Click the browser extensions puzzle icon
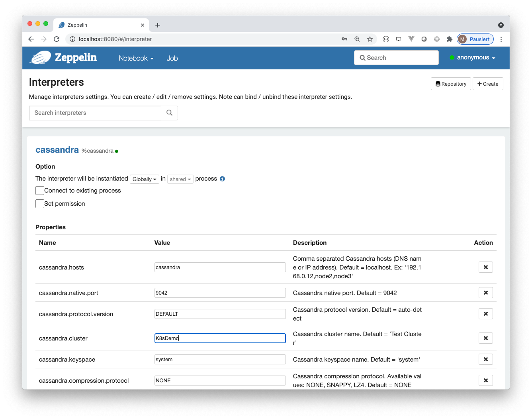Viewport: 532px width, 419px height. [450, 39]
